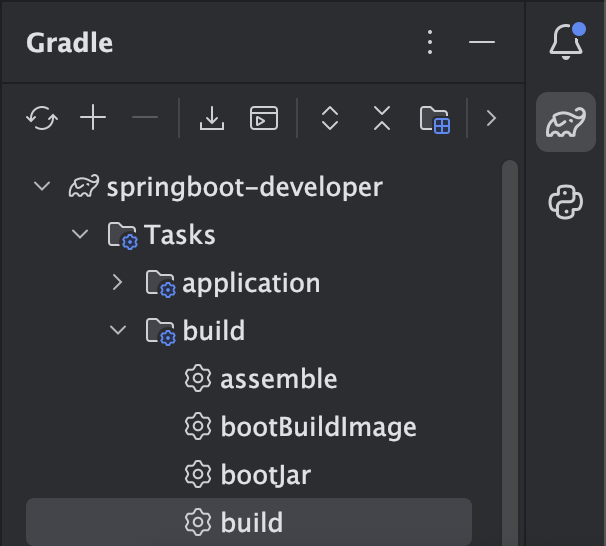The height and width of the screenshot is (546, 606).
Task: Open the Python tool window icon
Action: coord(566,202)
